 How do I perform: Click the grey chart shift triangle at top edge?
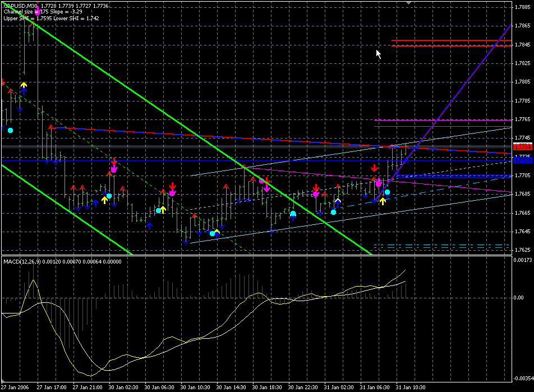(x=409, y=2)
